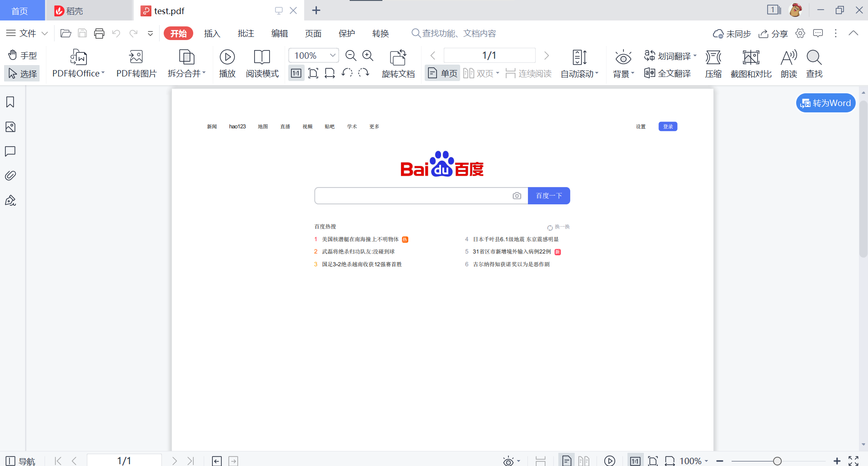The width and height of the screenshot is (868, 466).
Task: Toggle 导航 navigation pane in status bar
Action: (x=20, y=461)
